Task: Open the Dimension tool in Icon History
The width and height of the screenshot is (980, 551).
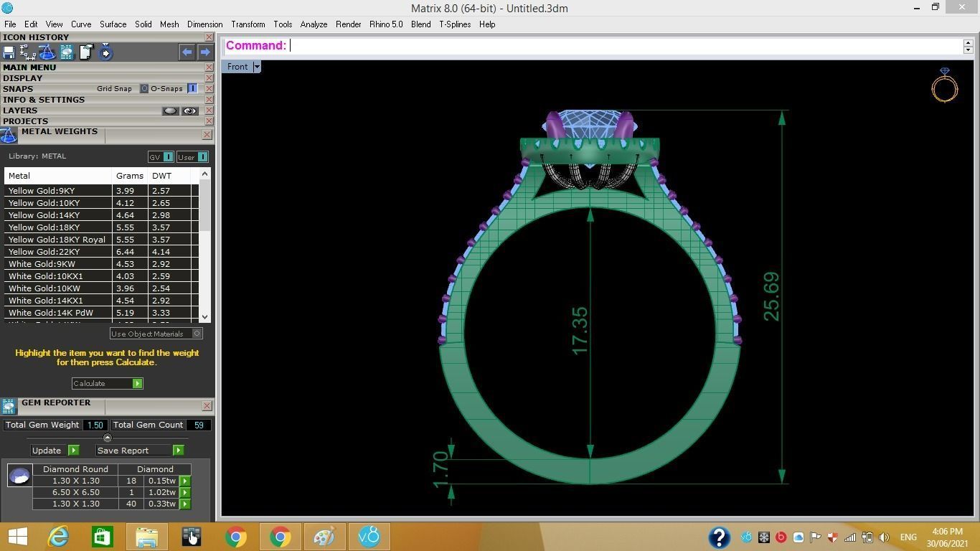Action: [x=28, y=52]
